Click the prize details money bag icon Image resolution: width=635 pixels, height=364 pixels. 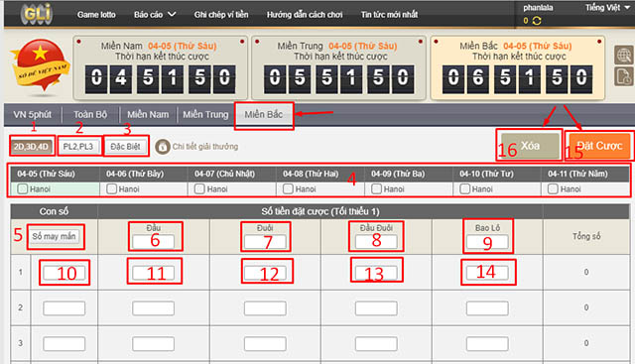pyautogui.click(x=163, y=147)
